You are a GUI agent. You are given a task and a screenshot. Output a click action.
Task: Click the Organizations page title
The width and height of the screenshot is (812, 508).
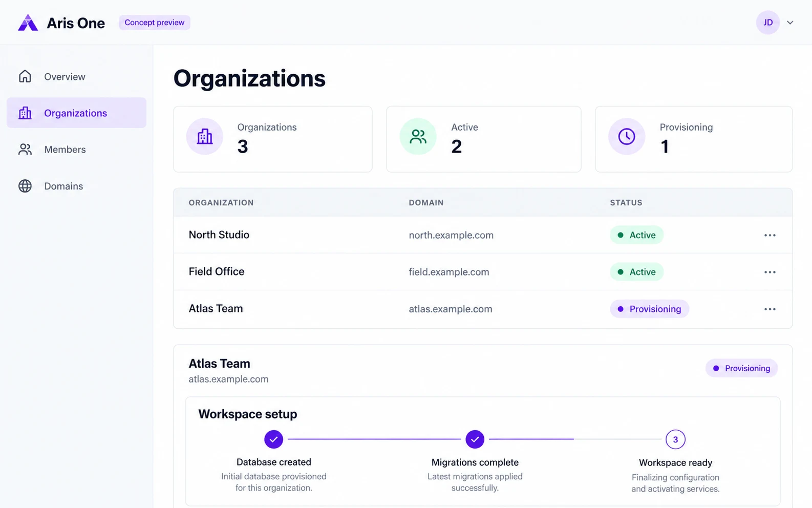[249, 78]
